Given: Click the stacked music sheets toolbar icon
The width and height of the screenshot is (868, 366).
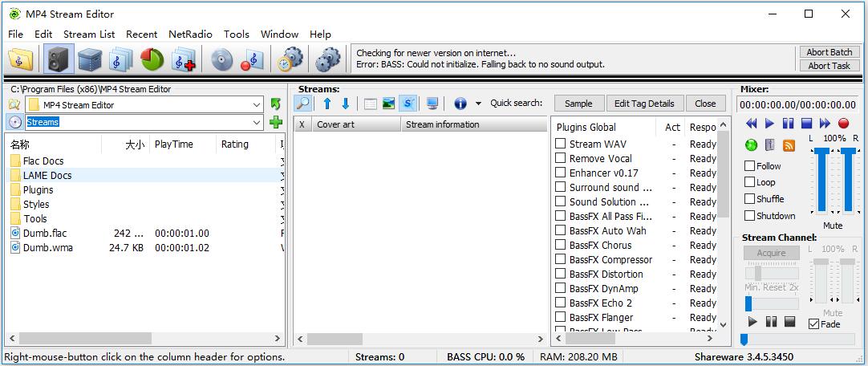Looking at the screenshot, I should (120, 59).
